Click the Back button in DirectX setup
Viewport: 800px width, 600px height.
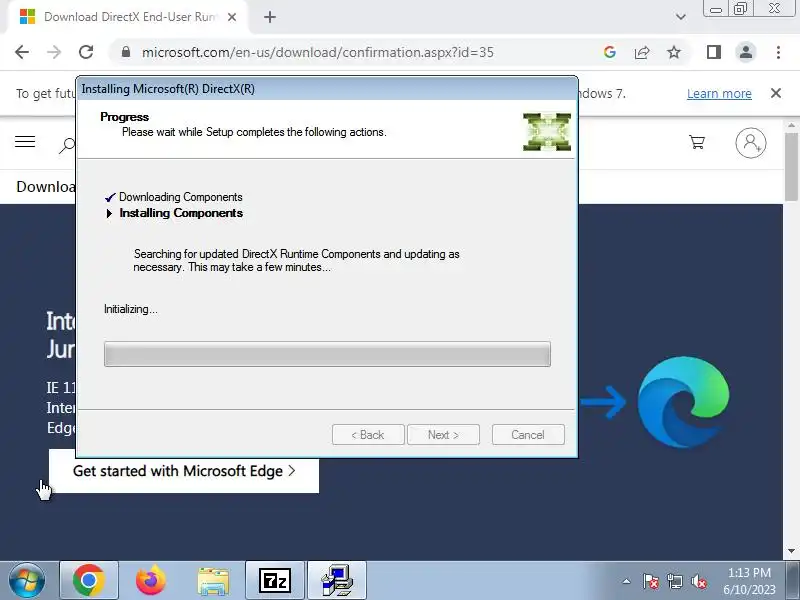[x=368, y=435]
